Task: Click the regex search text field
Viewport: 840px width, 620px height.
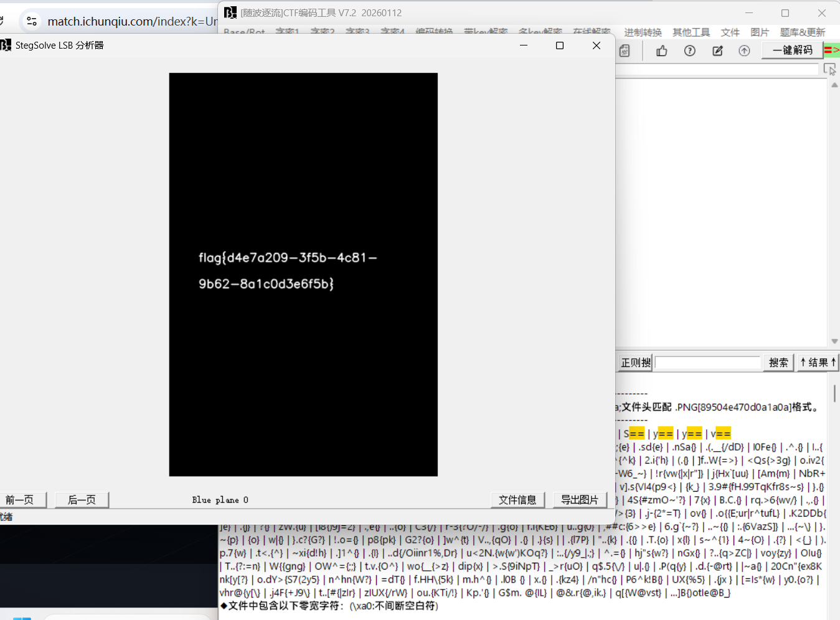Action: click(707, 363)
